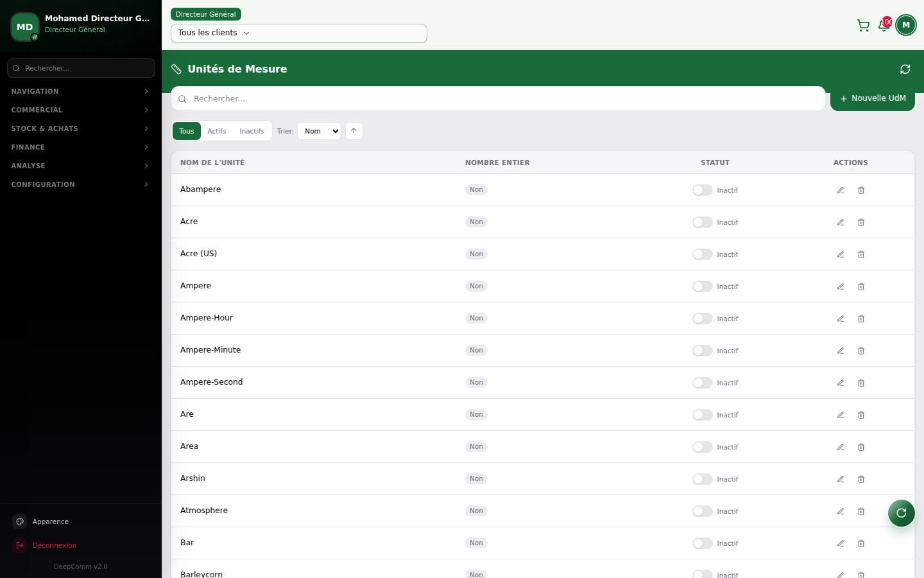Click the Déconnexion link
This screenshot has width=924, height=578.
click(x=81, y=545)
